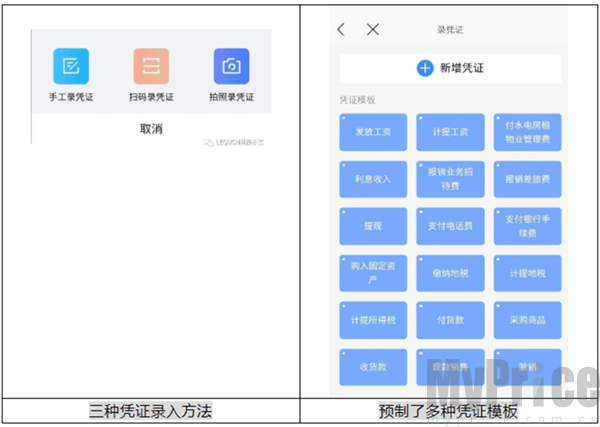This screenshot has width=600, height=427.
Task: Choose the 报销差旅费 template
Action: tap(528, 179)
